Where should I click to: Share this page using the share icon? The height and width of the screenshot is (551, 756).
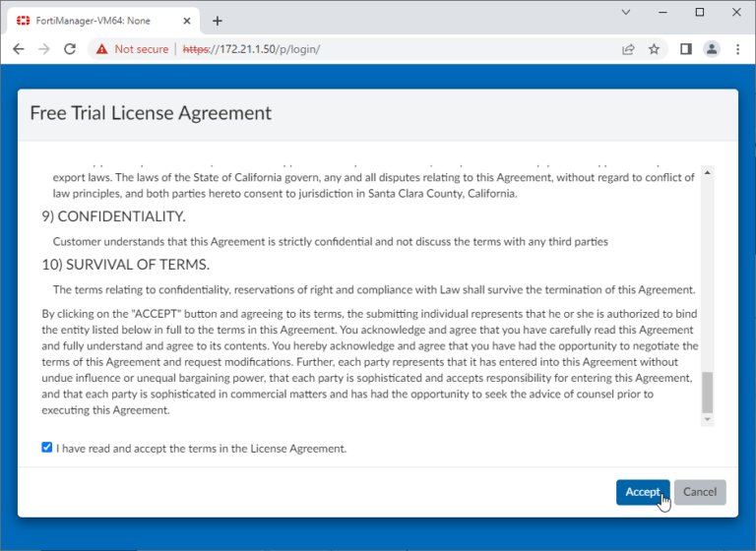coord(628,49)
